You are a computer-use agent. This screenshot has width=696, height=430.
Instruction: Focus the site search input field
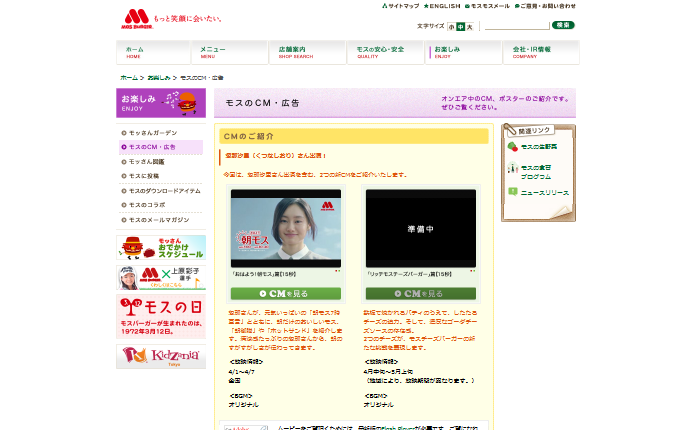tap(517, 25)
